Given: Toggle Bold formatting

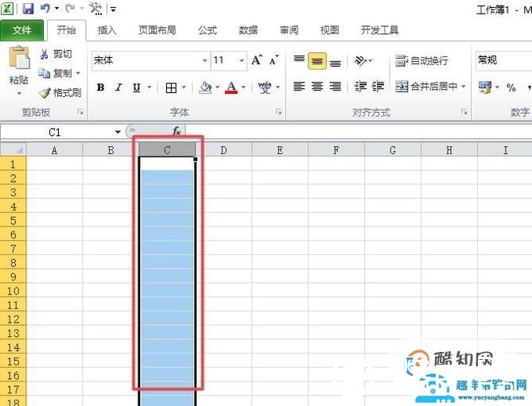Looking at the screenshot, I should tap(100, 87).
